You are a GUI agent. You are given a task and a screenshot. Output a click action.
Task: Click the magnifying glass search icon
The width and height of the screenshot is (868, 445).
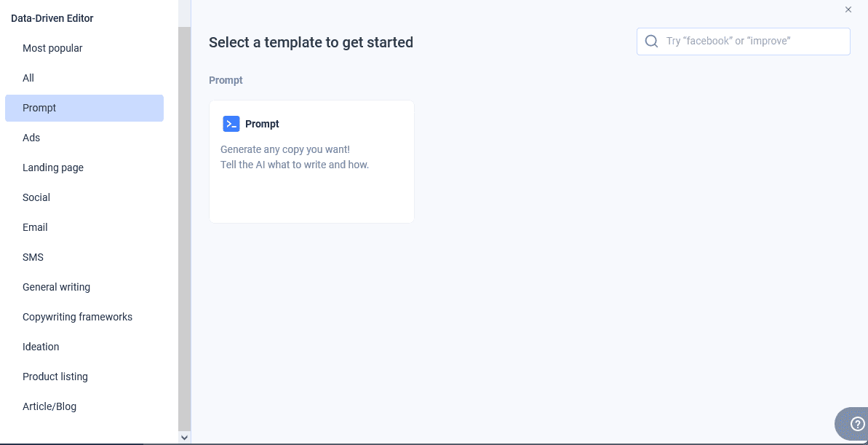click(x=650, y=41)
